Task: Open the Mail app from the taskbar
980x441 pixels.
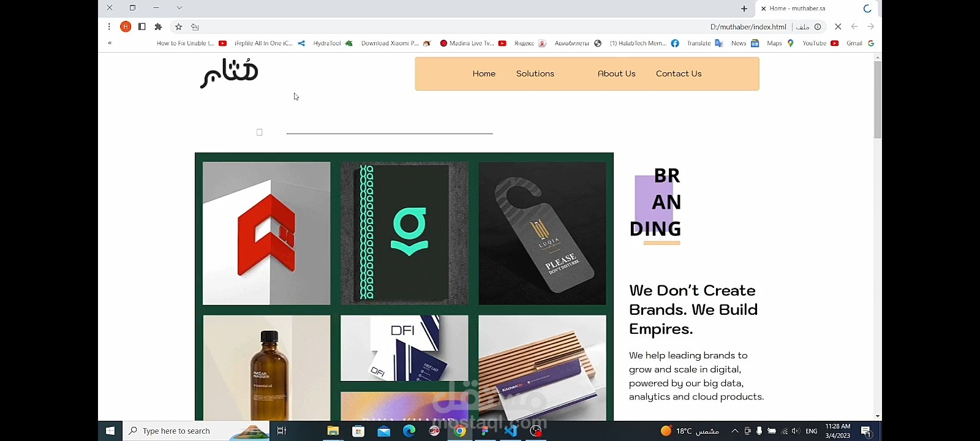Action: click(x=384, y=431)
